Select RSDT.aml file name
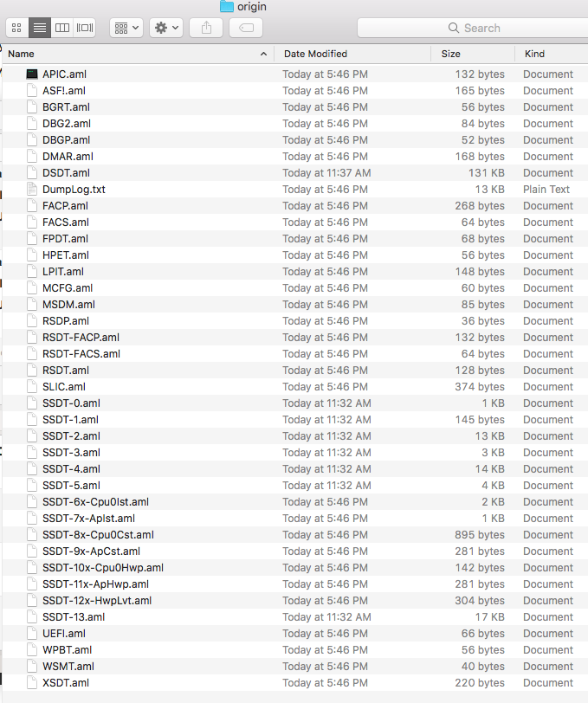 (66, 371)
